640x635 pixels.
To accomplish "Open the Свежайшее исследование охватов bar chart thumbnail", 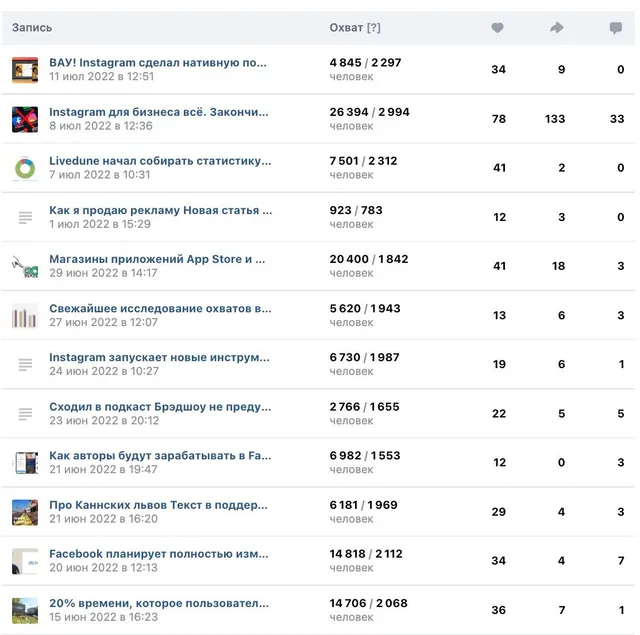I will coord(25,315).
